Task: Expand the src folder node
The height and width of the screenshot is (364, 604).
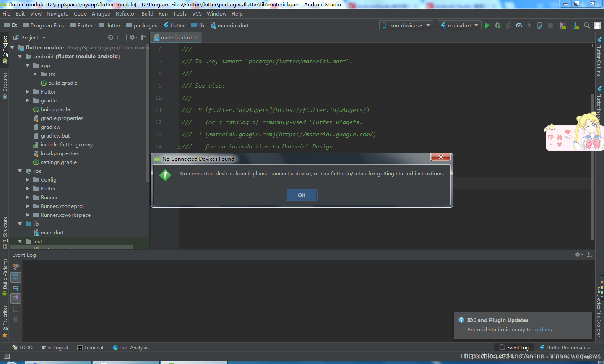Action: (35, 74)
